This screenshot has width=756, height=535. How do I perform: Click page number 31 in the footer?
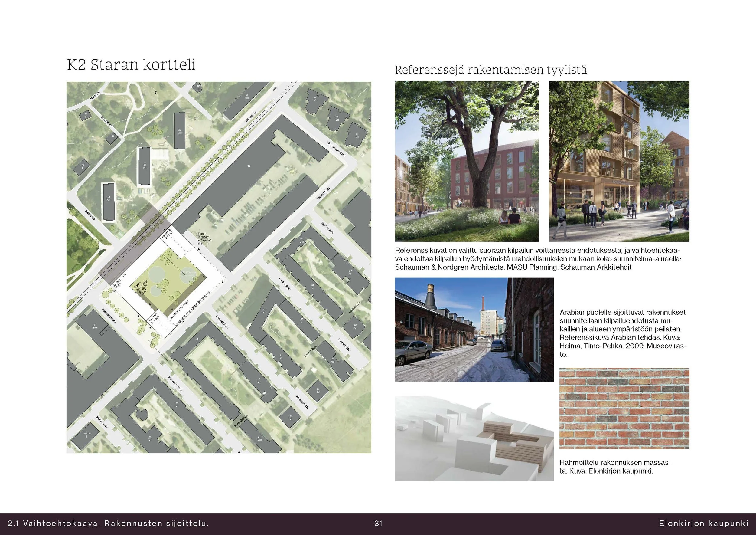point(378,524)
